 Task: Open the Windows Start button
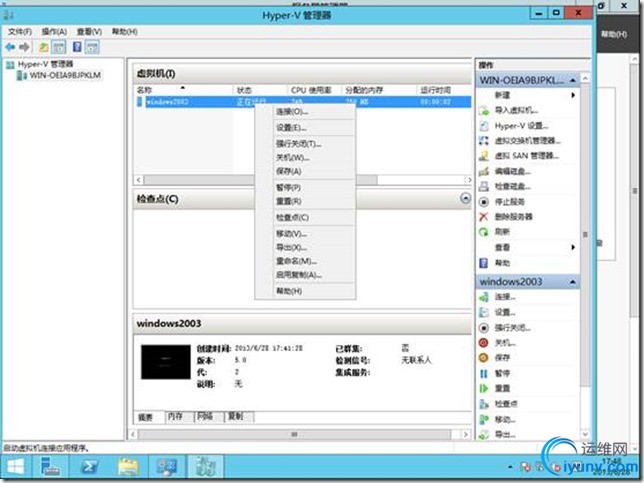pyautogui.click(x=16, y=467)
